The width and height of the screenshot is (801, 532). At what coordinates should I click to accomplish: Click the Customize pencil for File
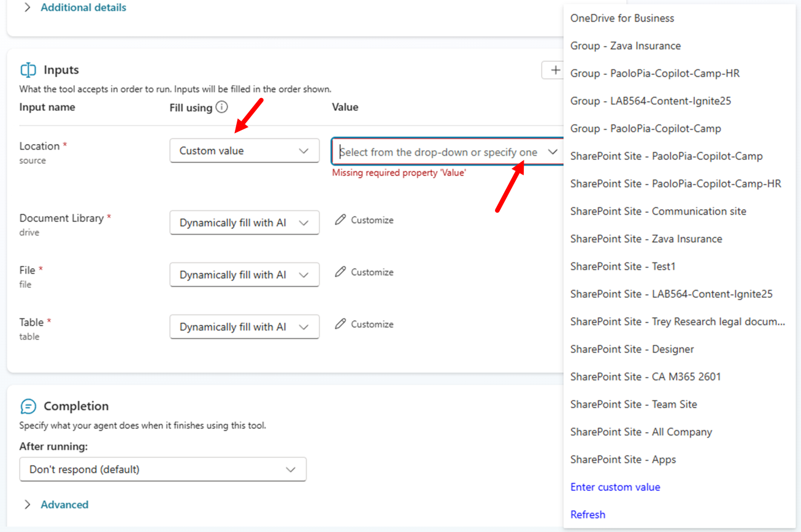[341, 272]
